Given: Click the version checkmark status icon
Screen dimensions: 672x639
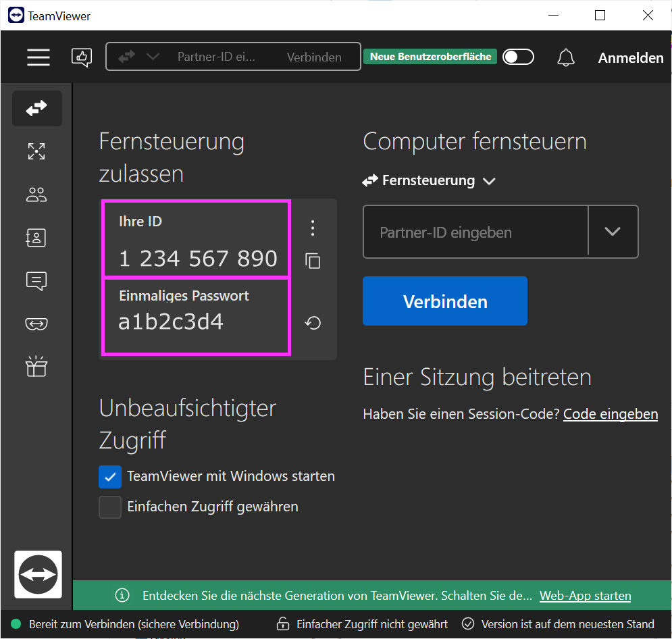Looking at the screenshot, I should click(468, 623).
